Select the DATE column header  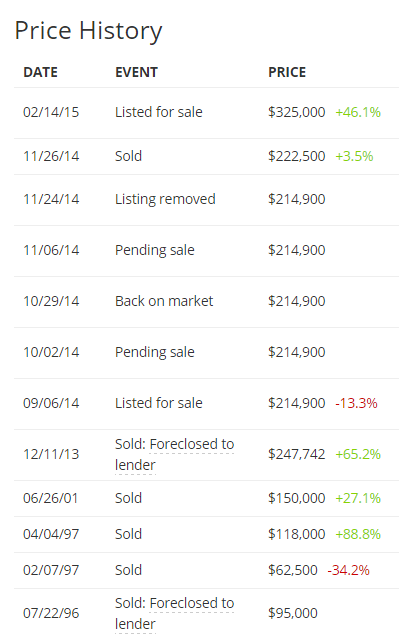pyautogui.click(x=40, y=72)
